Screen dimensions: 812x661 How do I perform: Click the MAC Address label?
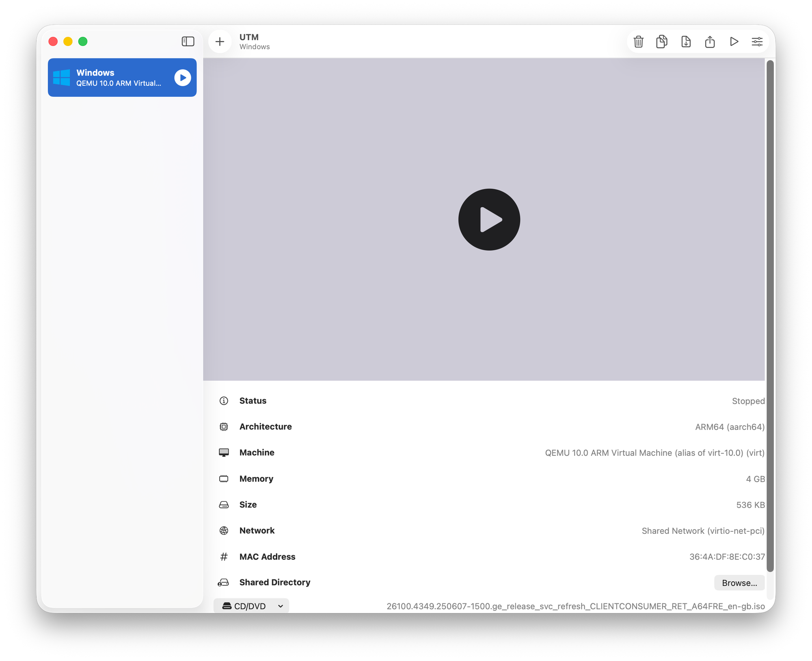point(268,557)
